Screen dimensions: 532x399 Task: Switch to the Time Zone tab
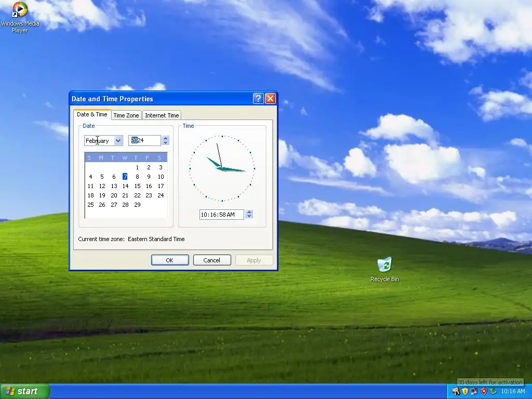[x=126, y=115]
